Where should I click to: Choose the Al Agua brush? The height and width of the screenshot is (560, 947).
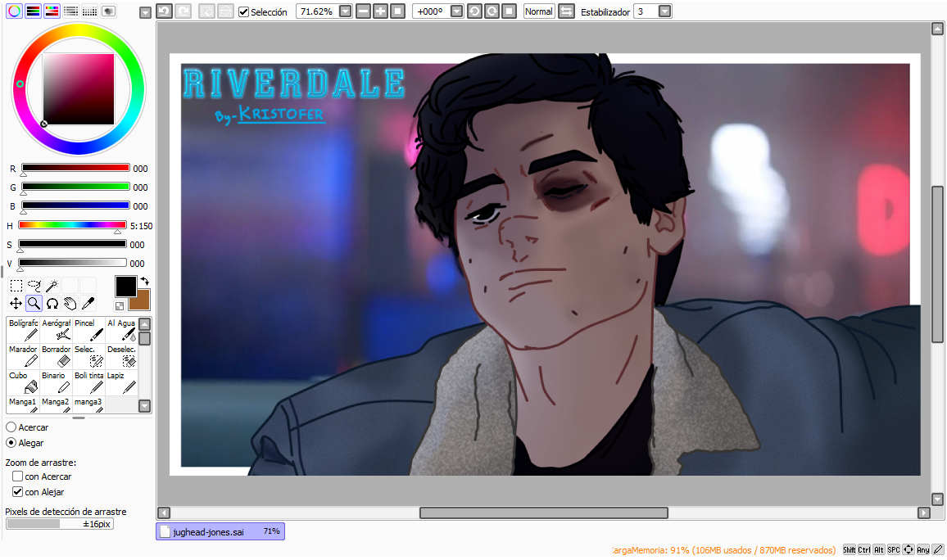(x=121, y=330)
